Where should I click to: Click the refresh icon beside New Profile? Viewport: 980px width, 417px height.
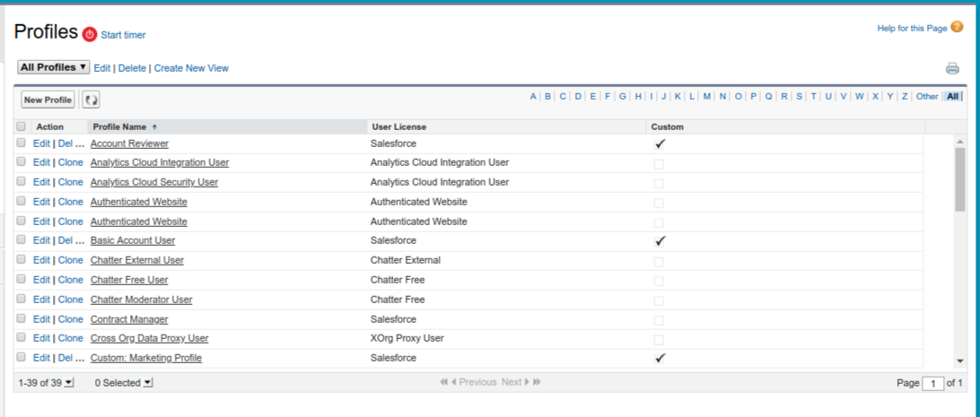click(x=91, y=100)
